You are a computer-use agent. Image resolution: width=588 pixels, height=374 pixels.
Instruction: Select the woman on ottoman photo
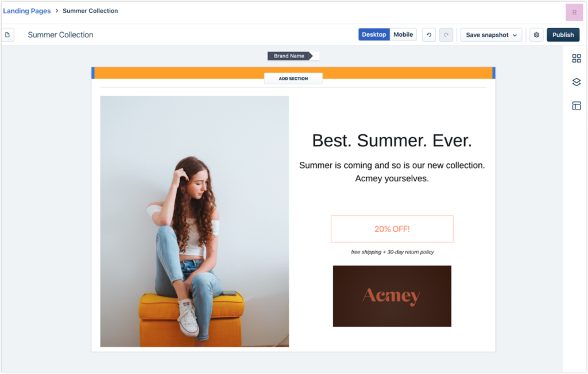click(x=194, y=221)
